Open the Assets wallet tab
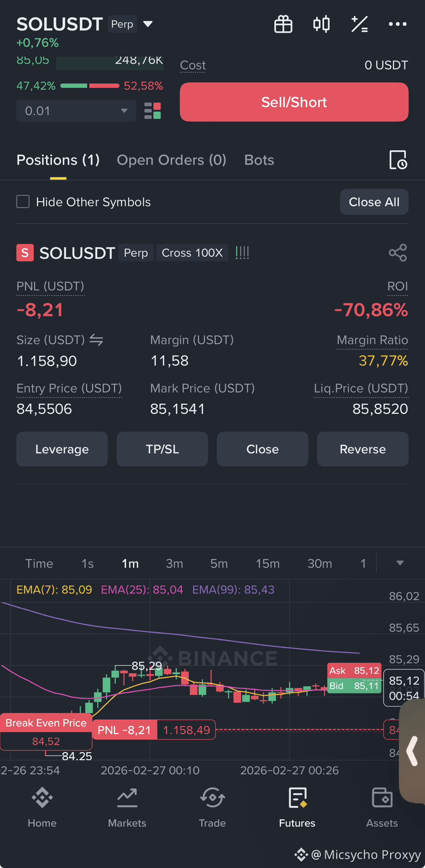Viewport: 425px width, 868px height. coord(382,808)
